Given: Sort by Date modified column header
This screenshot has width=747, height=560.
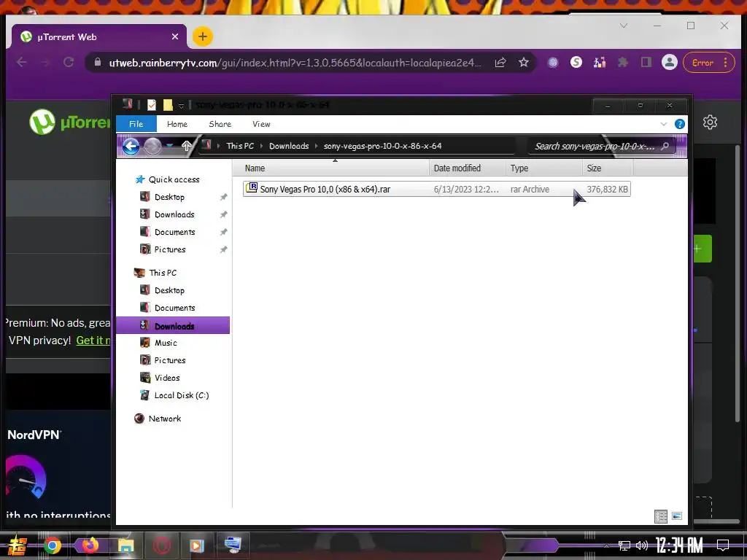Looking at the screenshot, I should 468,168.
